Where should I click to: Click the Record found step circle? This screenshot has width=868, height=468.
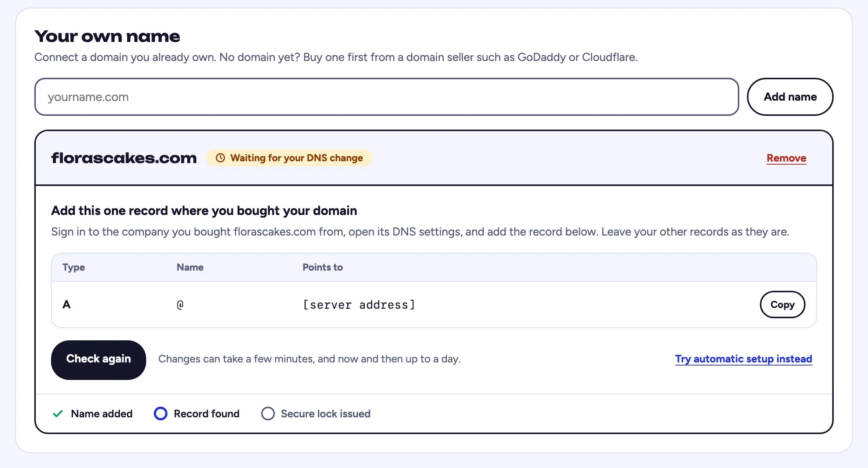[x=161, y=414]
